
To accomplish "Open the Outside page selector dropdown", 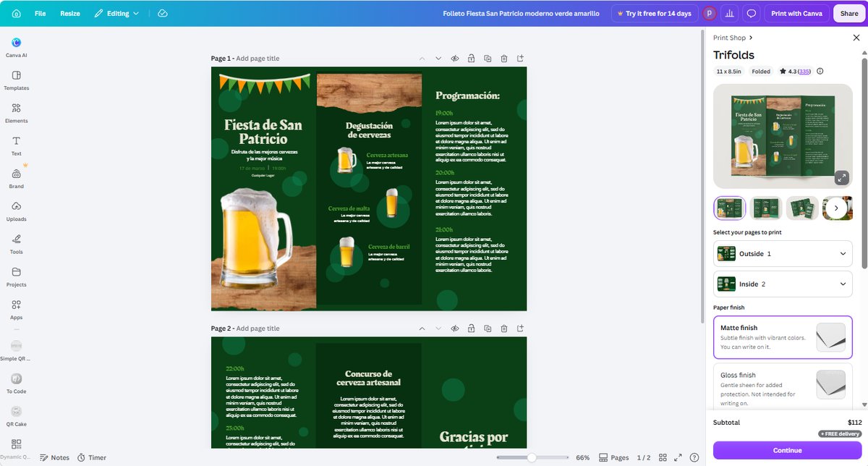I will click(783, 254).
